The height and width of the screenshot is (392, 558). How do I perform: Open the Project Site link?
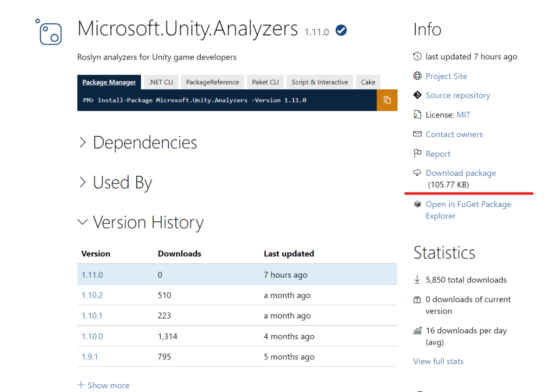[x=446, y=76]
